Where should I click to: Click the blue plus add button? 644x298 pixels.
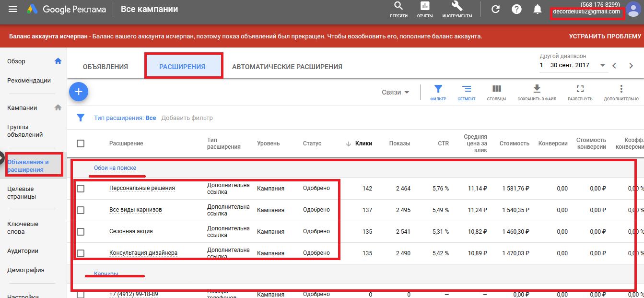79,92
